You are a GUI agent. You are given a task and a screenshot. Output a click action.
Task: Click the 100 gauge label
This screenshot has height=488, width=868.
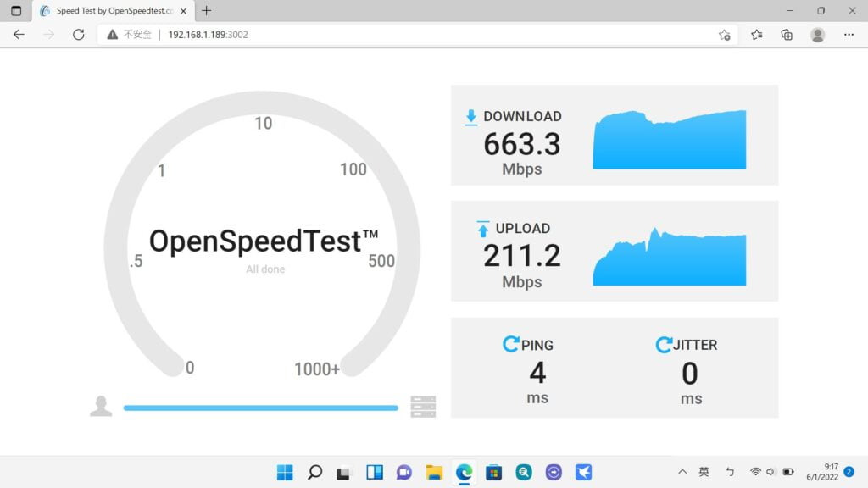coord(353,169)
